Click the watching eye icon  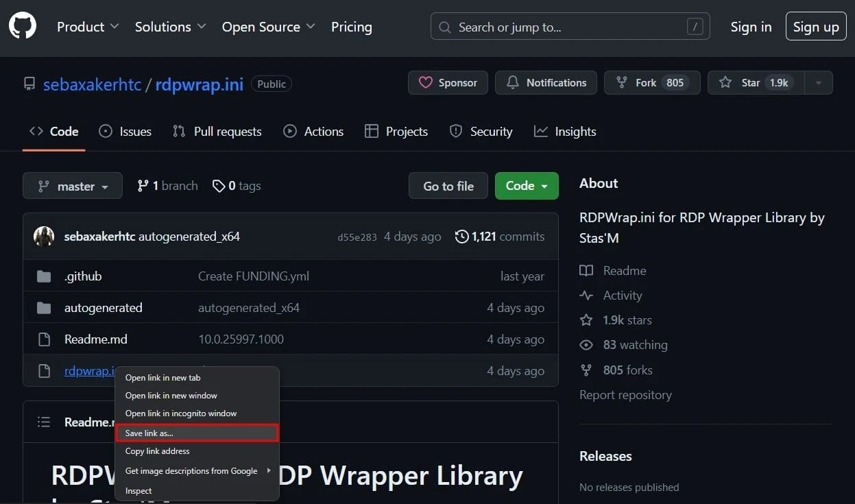pyautogui.click(x=586, y=344)
